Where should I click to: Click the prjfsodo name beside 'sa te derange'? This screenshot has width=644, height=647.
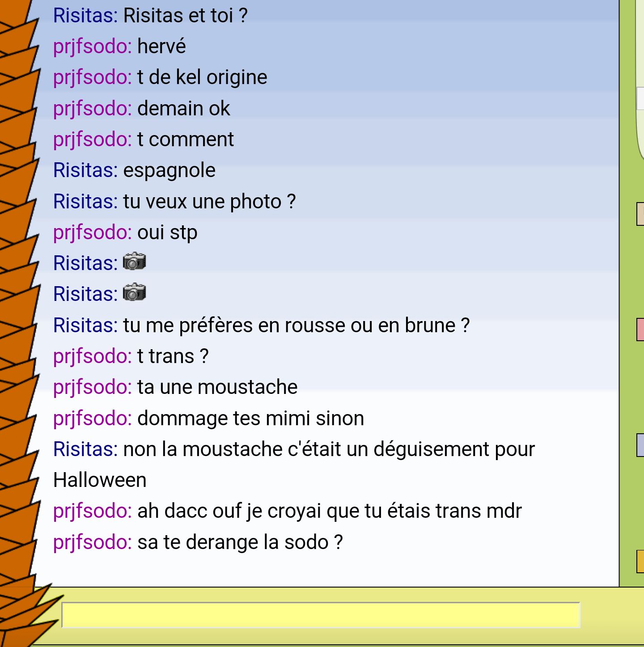pyautogui.click(x=93, y=542)
